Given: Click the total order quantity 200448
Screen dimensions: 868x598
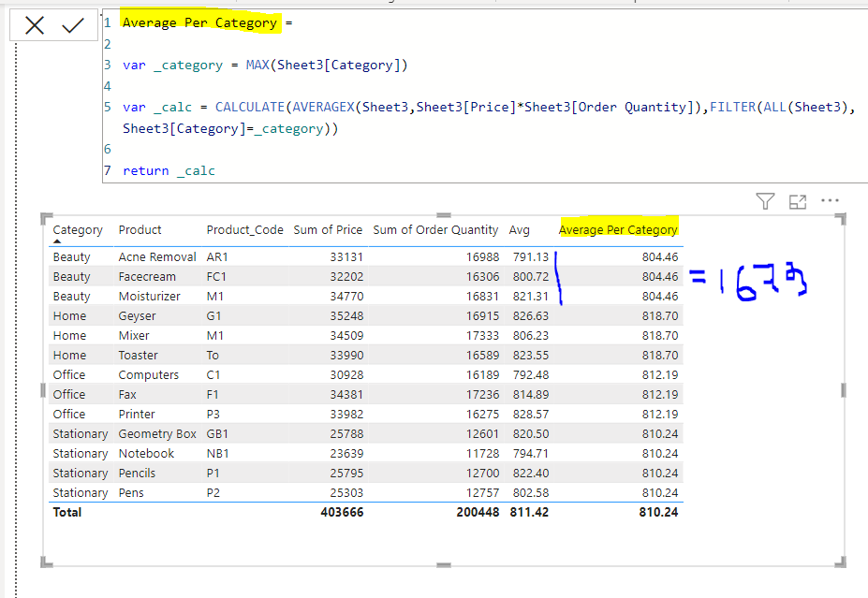Looking at the screenshot, I should tap(478, 512).
